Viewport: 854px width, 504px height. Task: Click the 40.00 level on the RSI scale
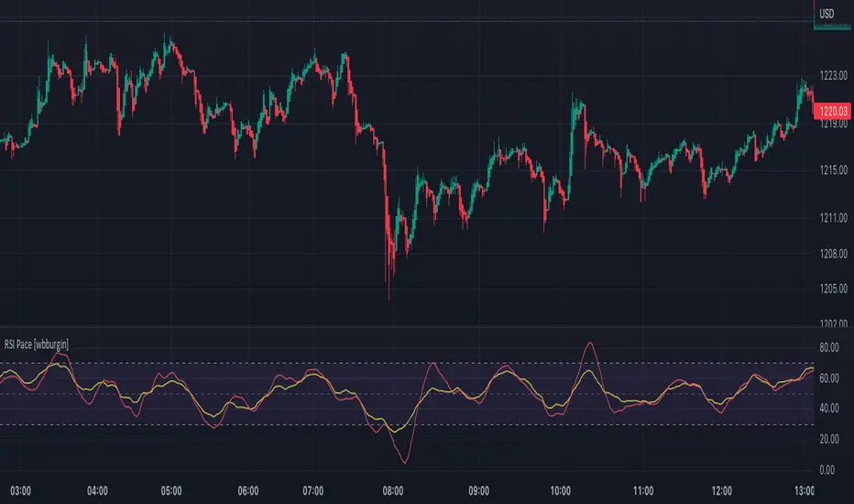click(x=831, y=409)
